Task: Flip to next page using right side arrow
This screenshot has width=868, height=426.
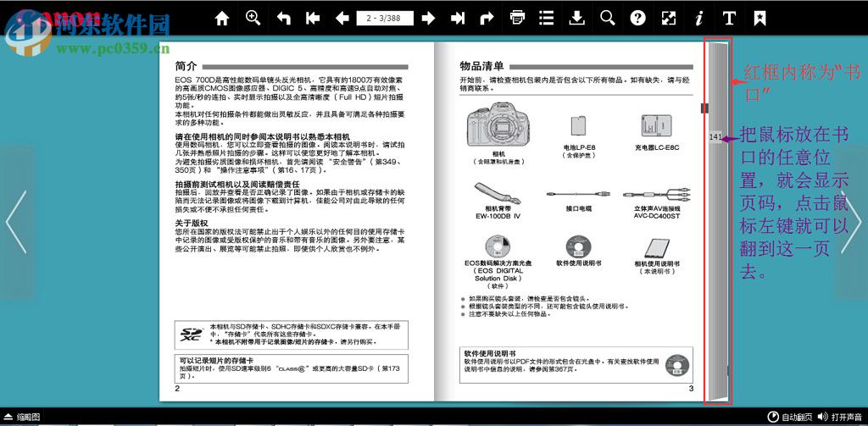Action: (x=851, y=222)
